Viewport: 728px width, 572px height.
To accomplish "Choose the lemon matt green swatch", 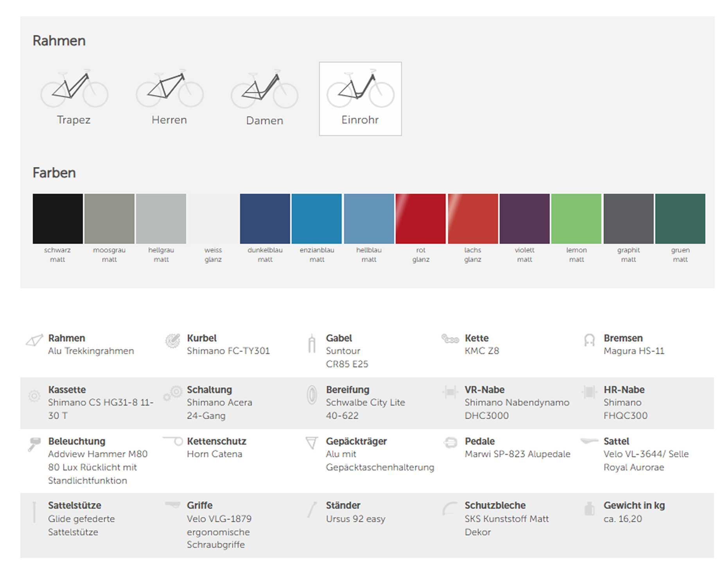I will pyautogui.click(x=576, y=218).
